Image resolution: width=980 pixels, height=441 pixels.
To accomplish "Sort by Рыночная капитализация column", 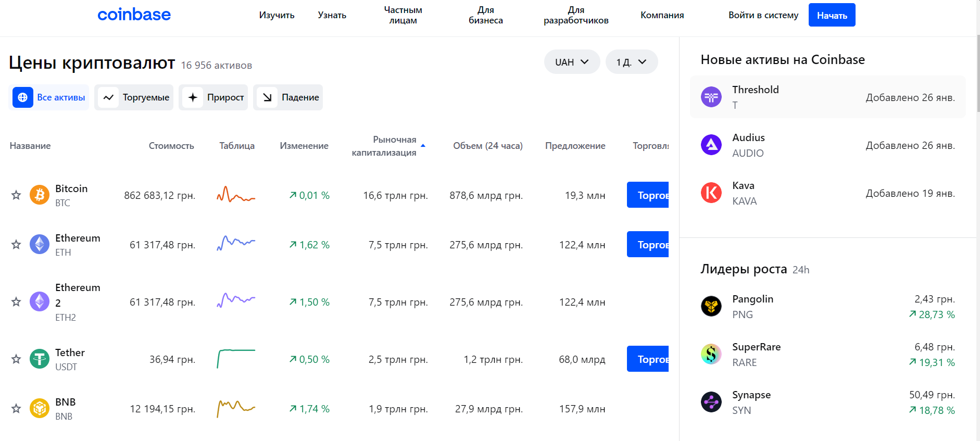I will point(388,146).
